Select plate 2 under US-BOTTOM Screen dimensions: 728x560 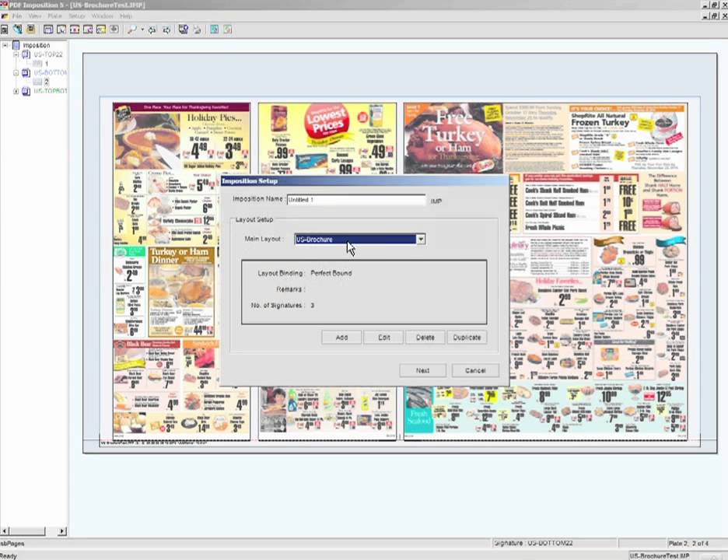(x=47, y=82)
